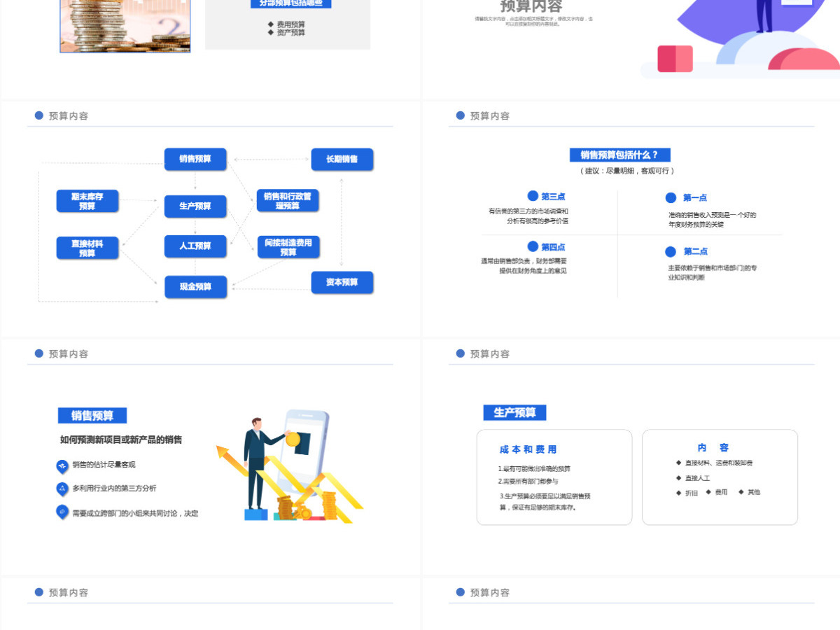Click the 第四点 heading text
Screen dimensions: 840x630
[553, 247]
